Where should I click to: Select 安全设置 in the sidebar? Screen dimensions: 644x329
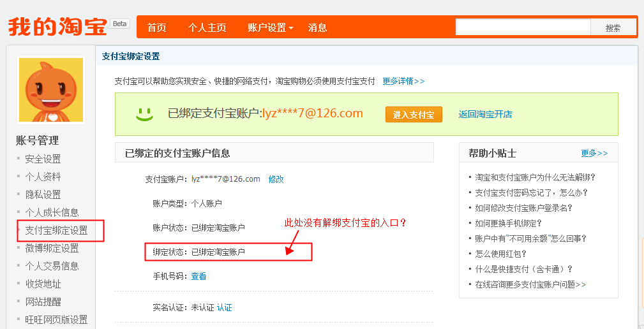[x=43, y=159]
